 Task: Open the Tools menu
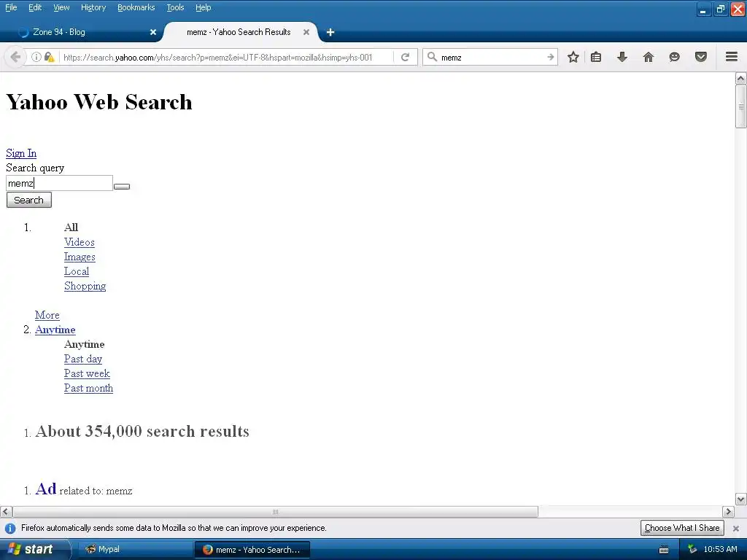pos(175,7)
